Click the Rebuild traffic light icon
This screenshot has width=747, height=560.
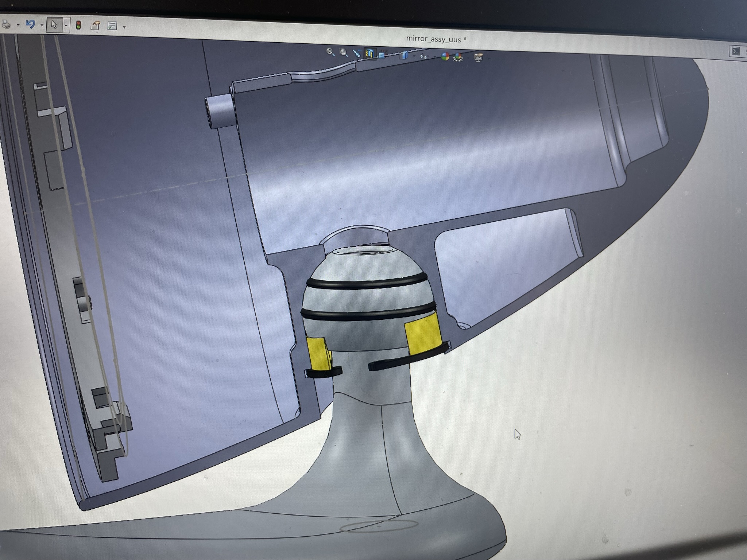tap(78, 25)
